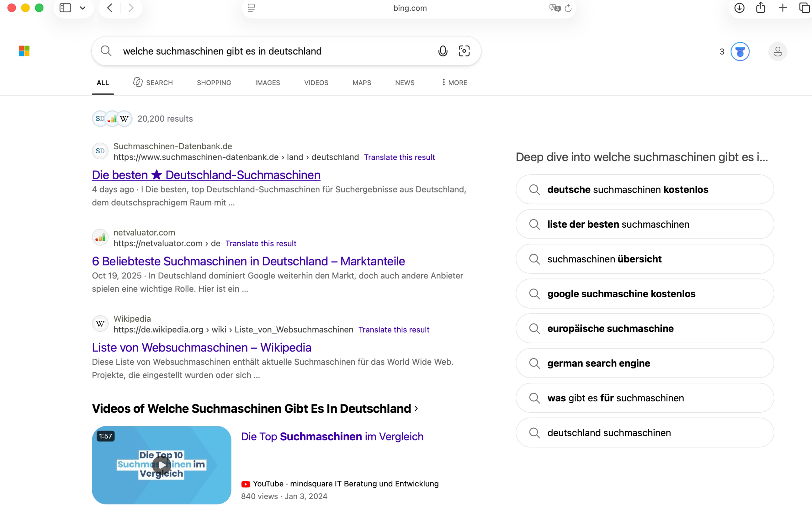Image resolution: width=812 pixels, height=508 pixels.
Task: Show tab overview icon
Action: click(805, 8)
